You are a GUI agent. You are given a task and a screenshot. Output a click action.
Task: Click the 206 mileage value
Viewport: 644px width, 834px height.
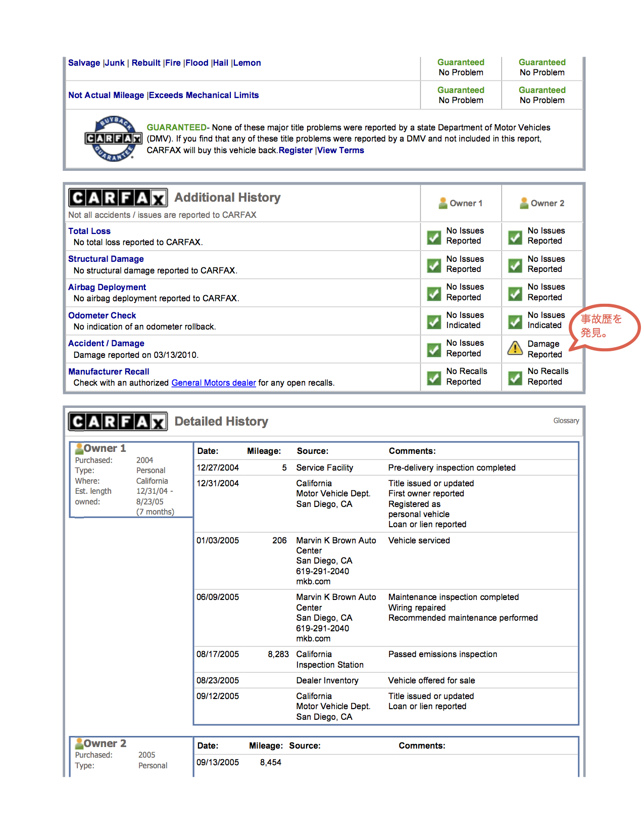coord(279,541)
